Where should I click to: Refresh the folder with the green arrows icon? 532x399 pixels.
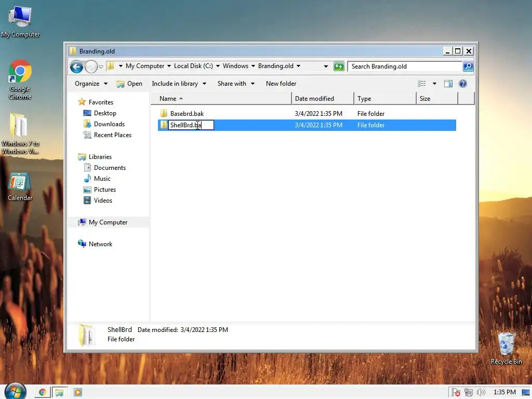pyautogui.click(x=339, y=66)
